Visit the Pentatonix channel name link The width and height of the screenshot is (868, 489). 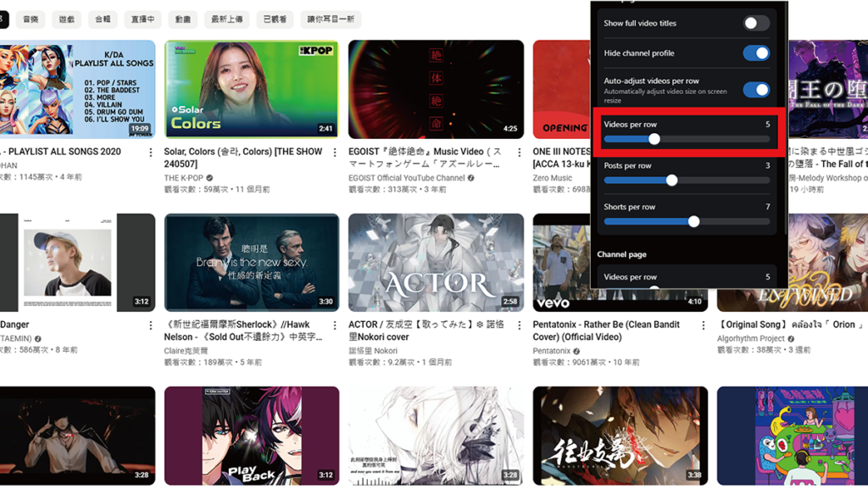point(551,351)
